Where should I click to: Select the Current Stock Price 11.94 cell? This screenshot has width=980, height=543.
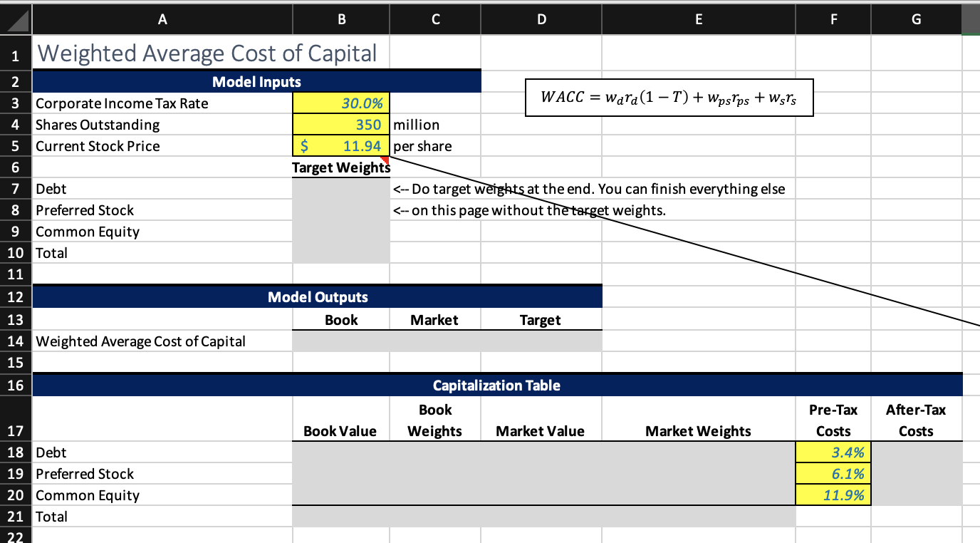click(341, 146)
